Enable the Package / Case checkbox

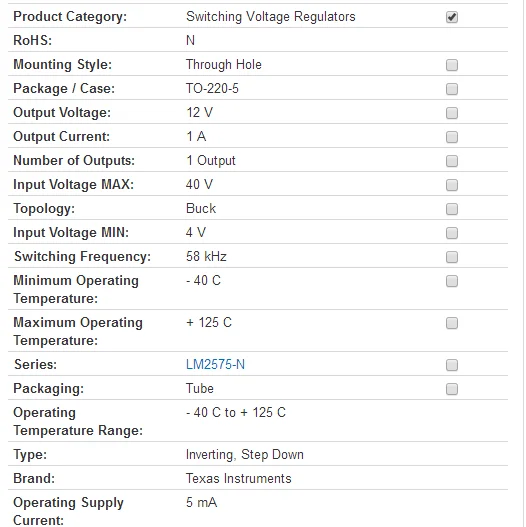[453, 89]
